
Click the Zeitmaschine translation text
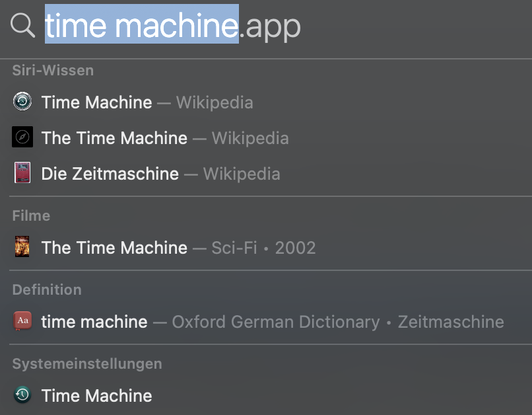pyautogui.click(x=449, y=322)
